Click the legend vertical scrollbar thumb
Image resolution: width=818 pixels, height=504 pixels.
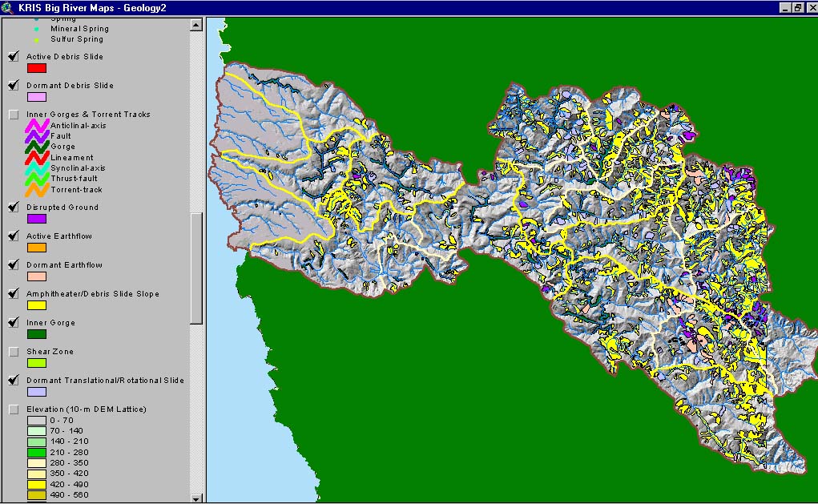[196, 268]
